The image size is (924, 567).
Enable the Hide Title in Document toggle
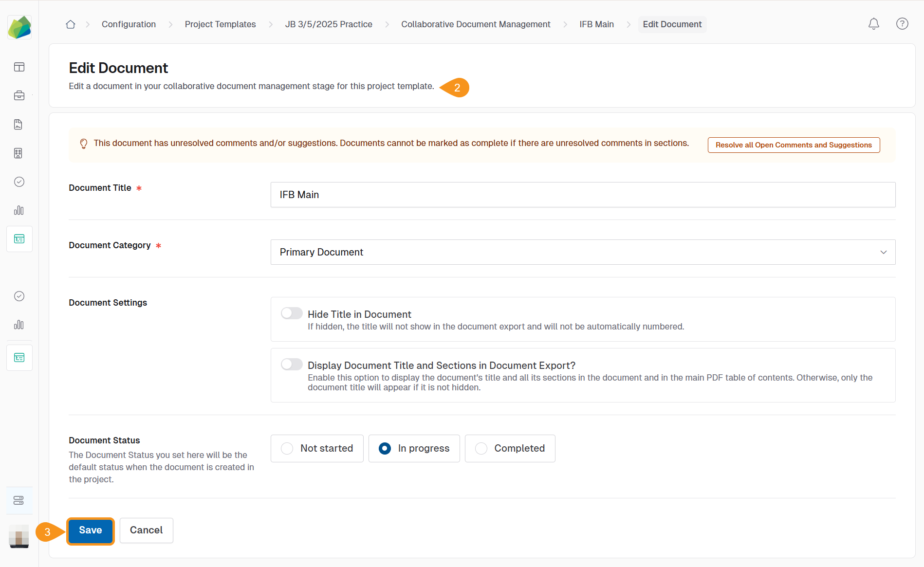click(x=292, y=313)
